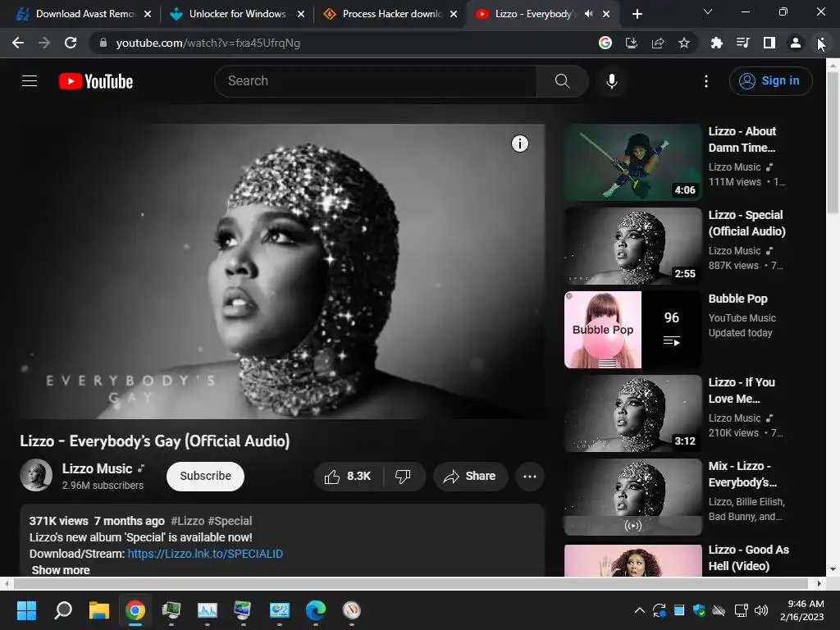
Task: Open taskbar Search
Action: pyautogui.click(x=63, y=610)
